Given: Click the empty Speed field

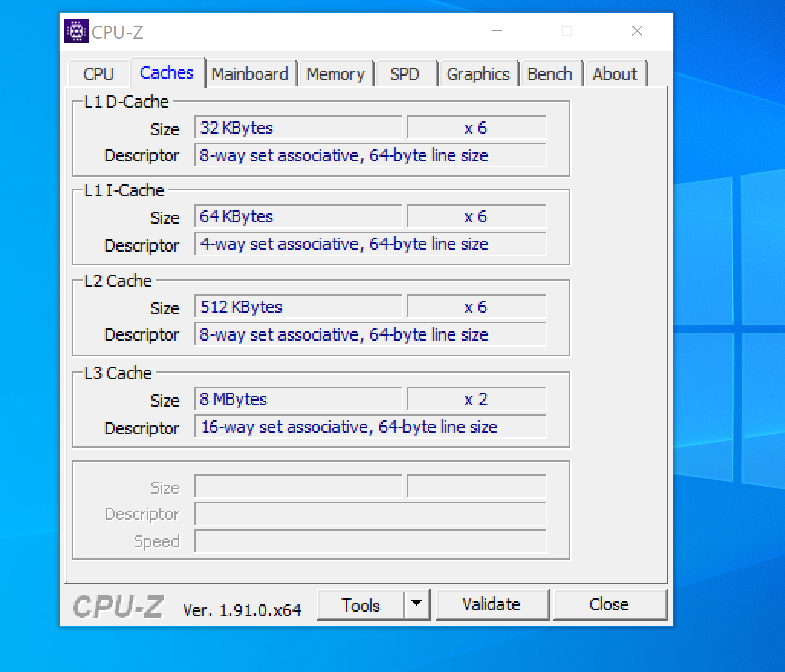Looking at the screenshot, I should (370, 541).
